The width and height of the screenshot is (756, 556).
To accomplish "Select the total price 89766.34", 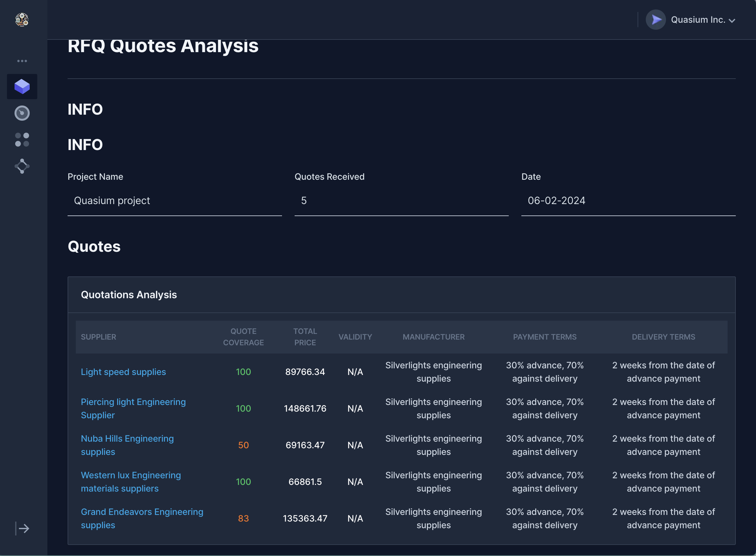I will (x=305, y=372).
